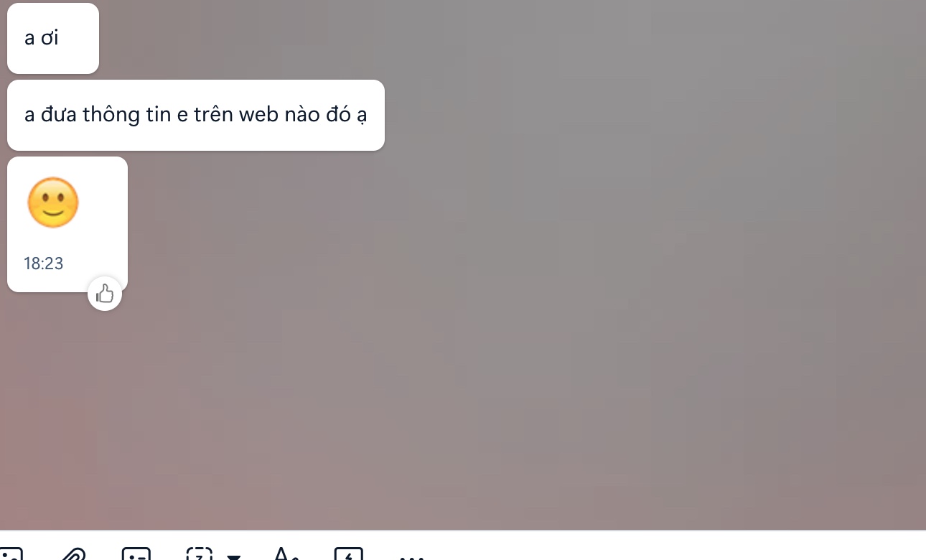This screenshot has width=926, height=560.
Task: Show more tools via the ellipsis icon
Action: 411,556
